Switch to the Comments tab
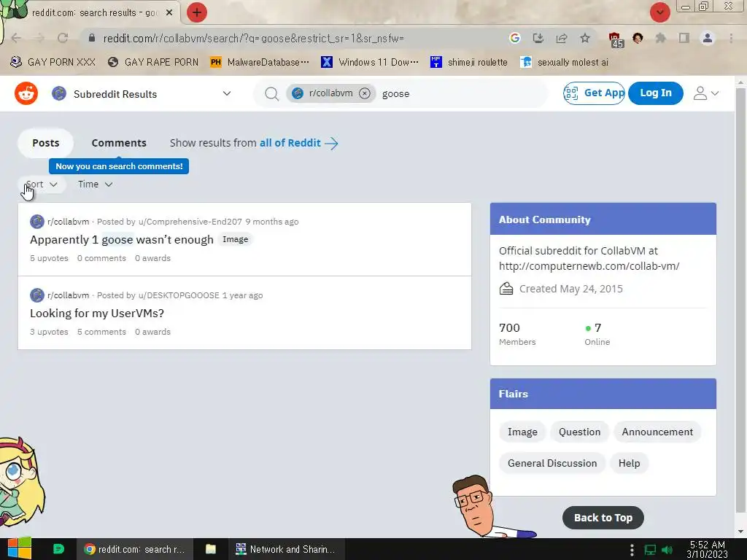 (119, 143)
